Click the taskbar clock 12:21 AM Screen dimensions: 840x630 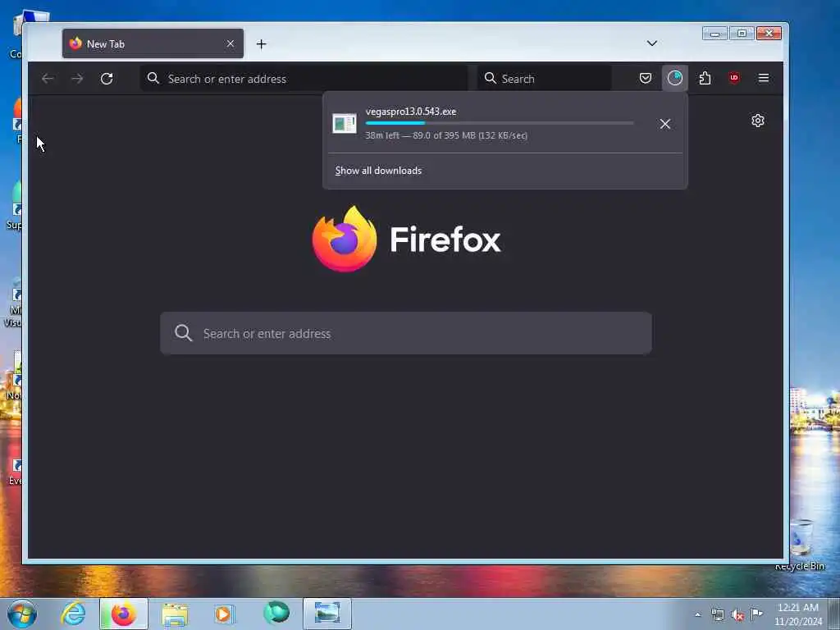pos(797,608)
